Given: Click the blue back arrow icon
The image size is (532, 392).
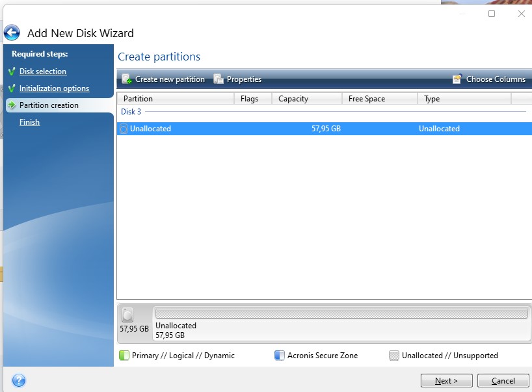Looking at the screenshot, I should tap(12, 33).
